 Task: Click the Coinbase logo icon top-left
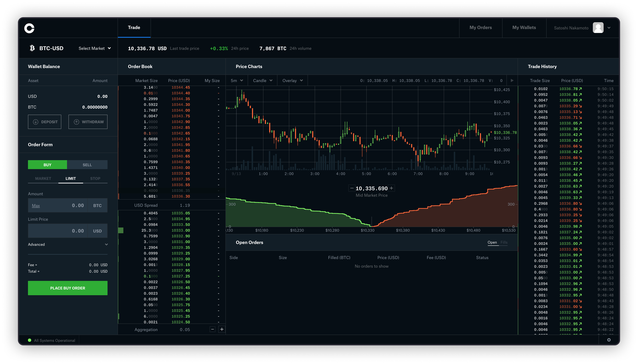click(x=29, y=28)
